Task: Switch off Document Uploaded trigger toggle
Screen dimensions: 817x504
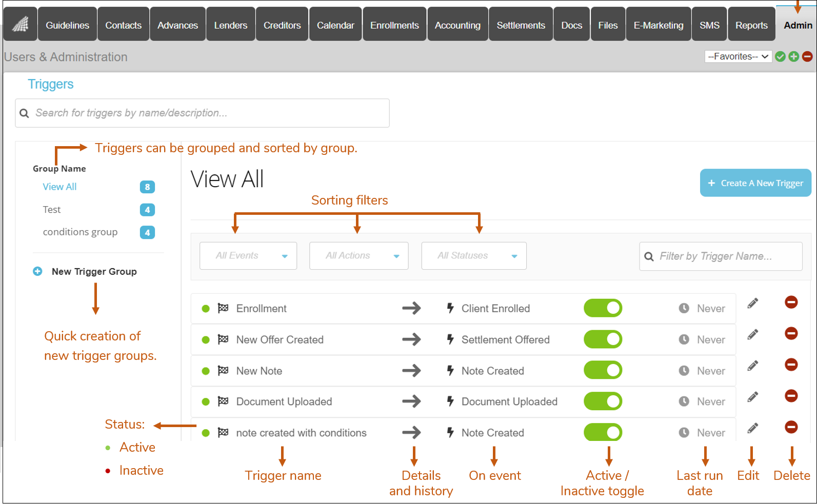Action: click(603, 401)
